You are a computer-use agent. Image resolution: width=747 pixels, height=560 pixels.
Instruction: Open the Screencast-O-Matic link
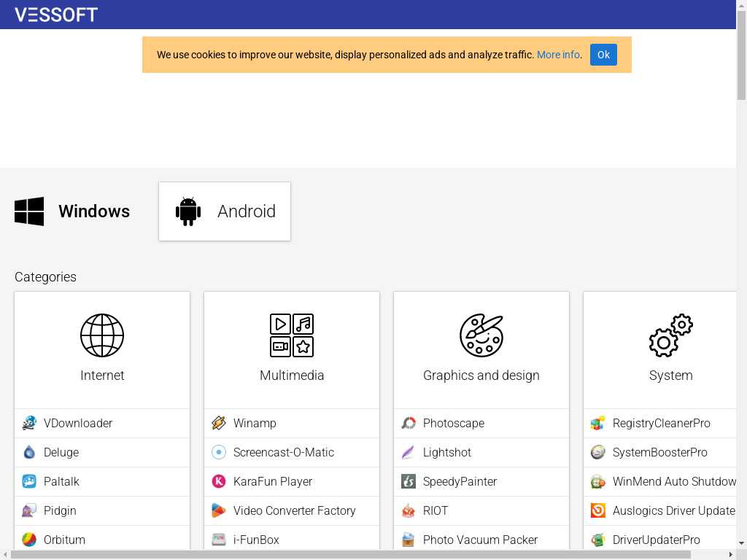[292, 452]
